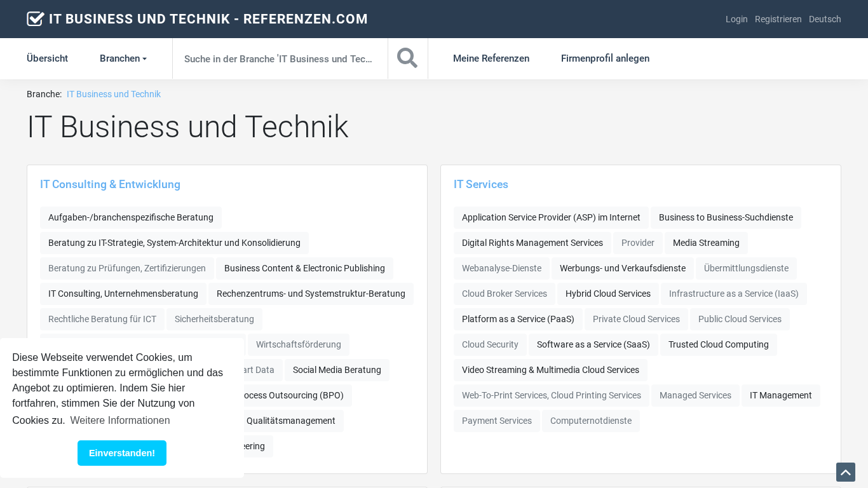Open the Deutsch language selector
This screenshot has width=868, height=488.
click(824, 19)
